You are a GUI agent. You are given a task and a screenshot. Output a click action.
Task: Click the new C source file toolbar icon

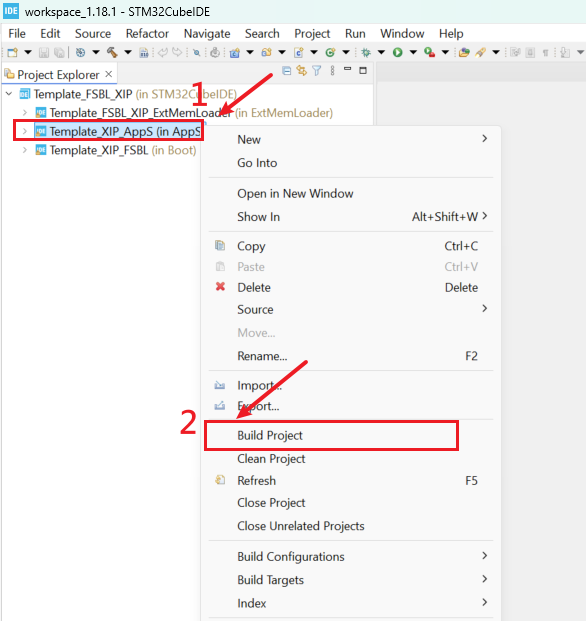[x=299, y=52]
